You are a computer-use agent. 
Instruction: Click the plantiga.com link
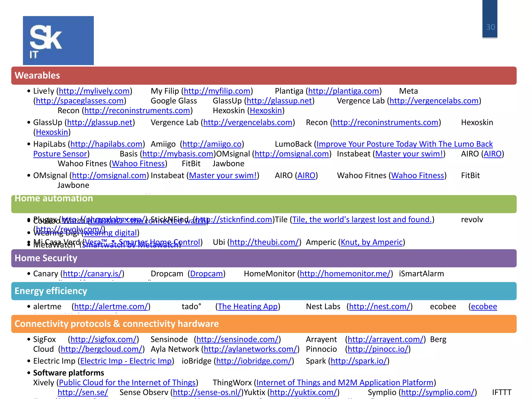tap(343, 91)
